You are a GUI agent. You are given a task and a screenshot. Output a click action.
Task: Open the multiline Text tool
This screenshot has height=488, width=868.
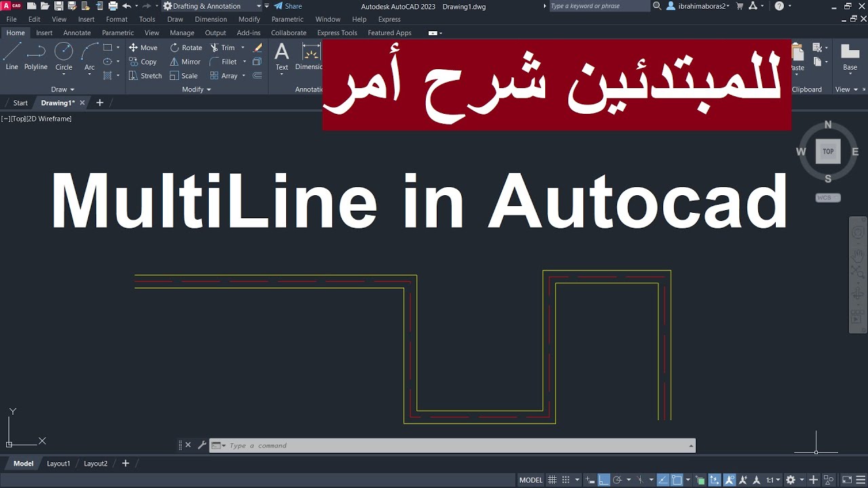(281, 56)
